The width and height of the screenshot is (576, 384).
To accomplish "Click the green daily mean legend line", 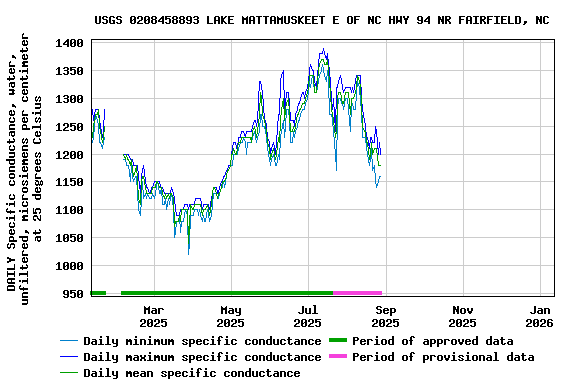I will tap(69, 373).
